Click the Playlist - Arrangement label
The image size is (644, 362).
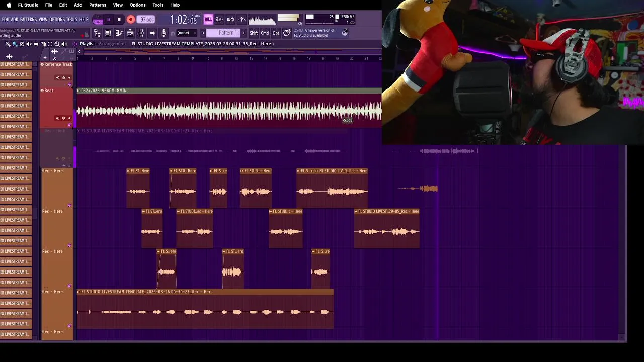tap(103, 44)
